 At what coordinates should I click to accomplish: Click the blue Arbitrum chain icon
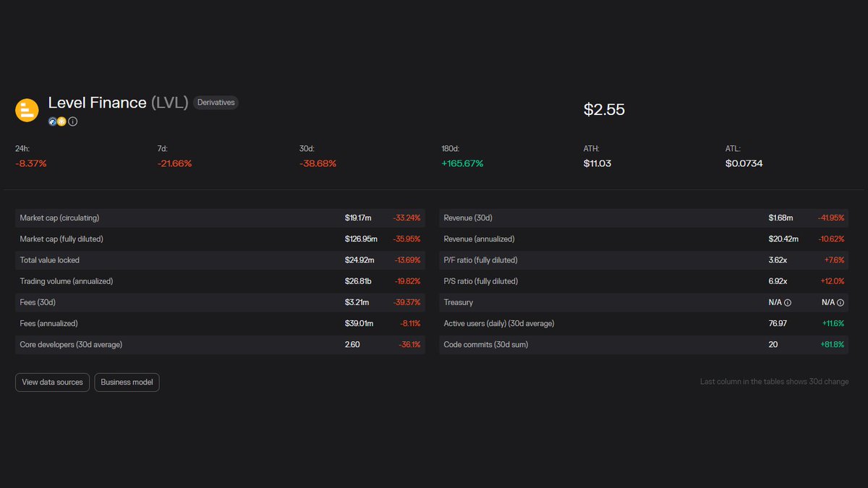click(53, 121)
